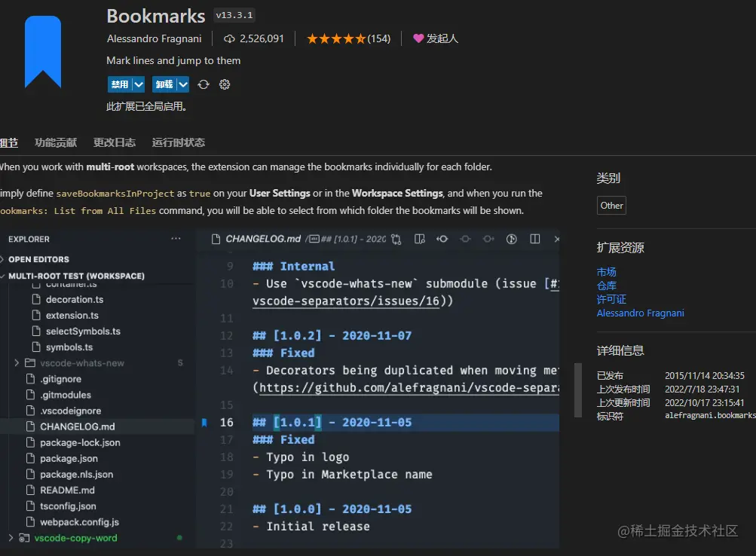Click the alefragnani.bookmarks identifier
The height and width of the screenshot is (556, 756).
tap(710, 415)
